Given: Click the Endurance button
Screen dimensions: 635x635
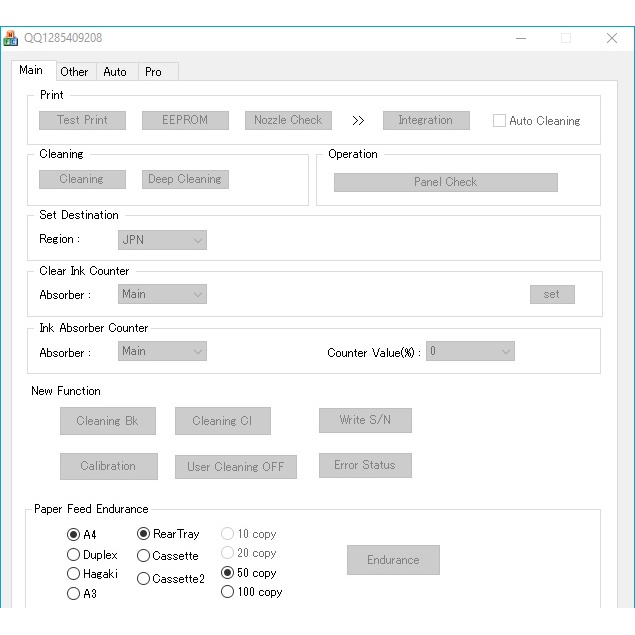Looking at the screenshot, I should (x=393, y=560).
